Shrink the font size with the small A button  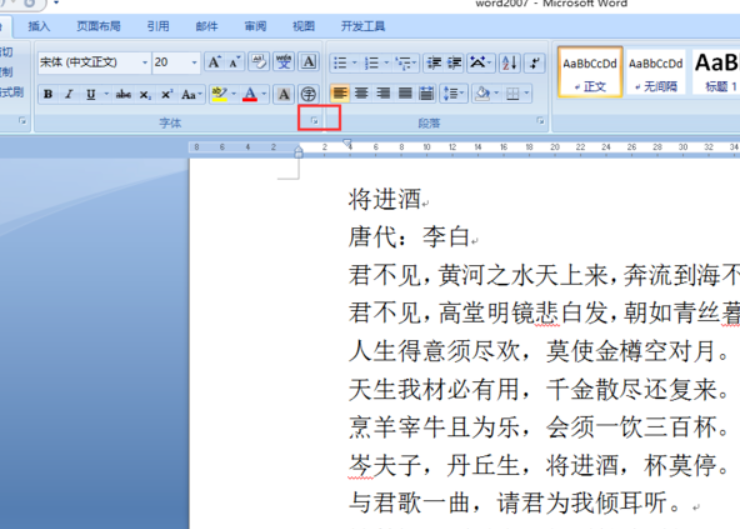[234, 62]
